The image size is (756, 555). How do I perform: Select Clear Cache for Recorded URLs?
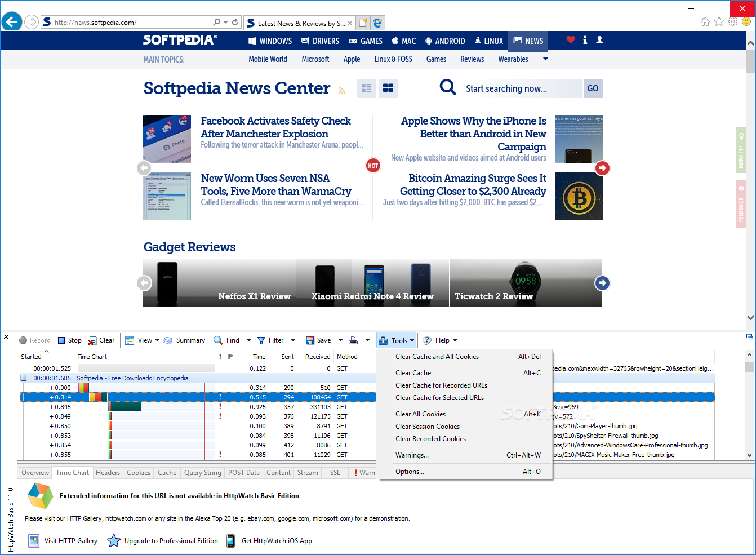click(465, 385)
